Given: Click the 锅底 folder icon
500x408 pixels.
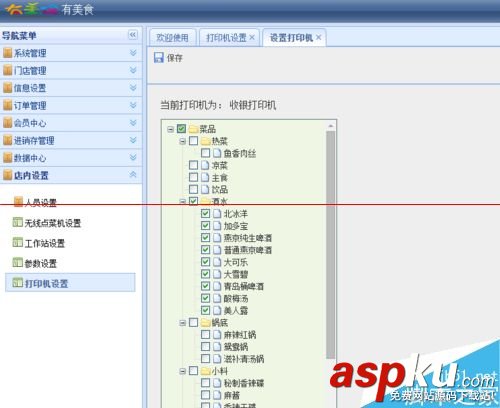Looking at the screenshot, I should pos(206,322).
